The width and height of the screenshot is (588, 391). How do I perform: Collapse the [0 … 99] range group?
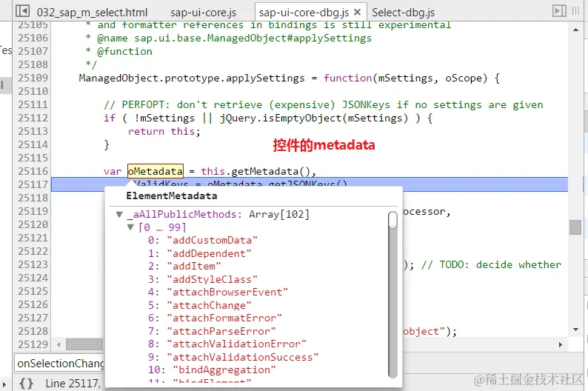click(130, 227)
